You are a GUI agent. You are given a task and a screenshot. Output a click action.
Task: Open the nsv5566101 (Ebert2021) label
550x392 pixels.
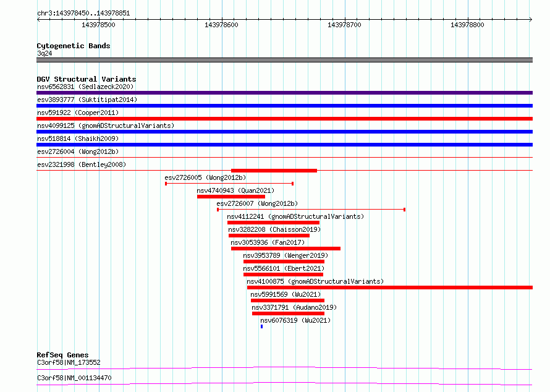284,268
